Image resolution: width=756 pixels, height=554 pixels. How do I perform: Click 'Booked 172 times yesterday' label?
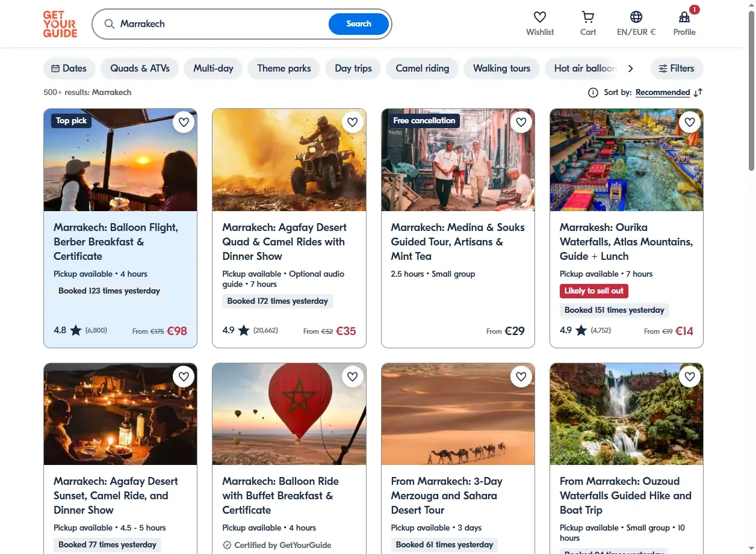(277, 301)
